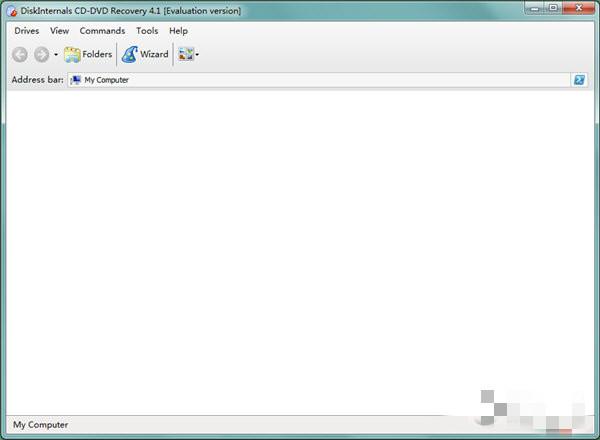Close the CD-DVD Recovery window

click(579, 8)
